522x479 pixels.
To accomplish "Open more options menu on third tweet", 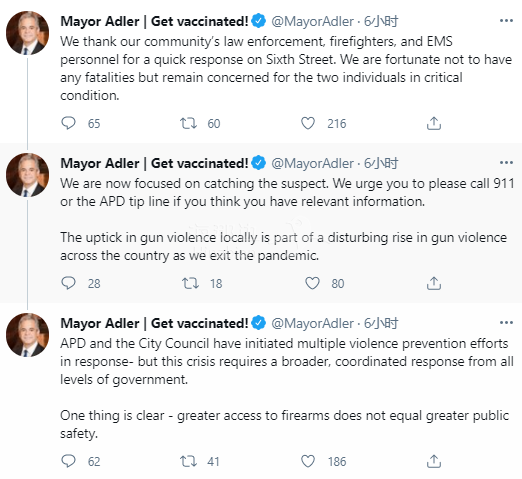I will pos(506,323).
